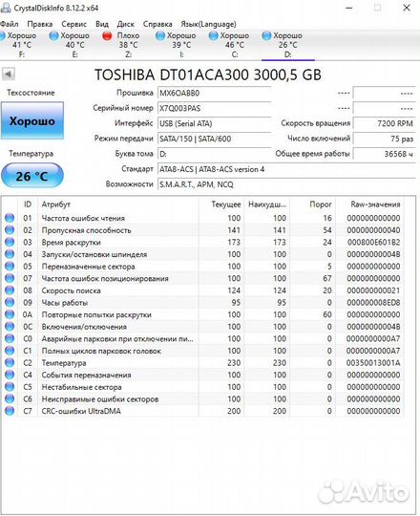Select row Часы работы
This screenshot has width=420, height=516.
click(203, 302)
